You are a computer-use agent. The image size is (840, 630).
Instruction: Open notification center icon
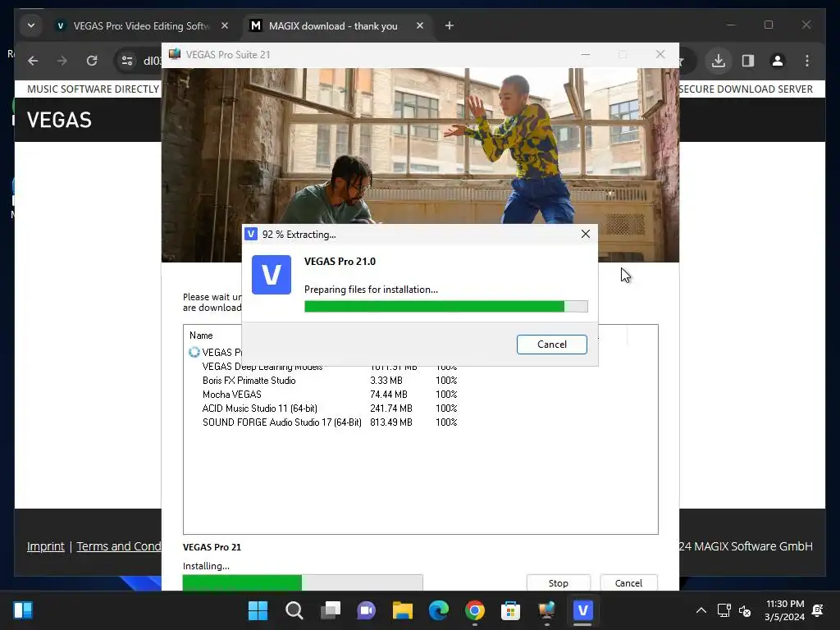pos(818,610)
